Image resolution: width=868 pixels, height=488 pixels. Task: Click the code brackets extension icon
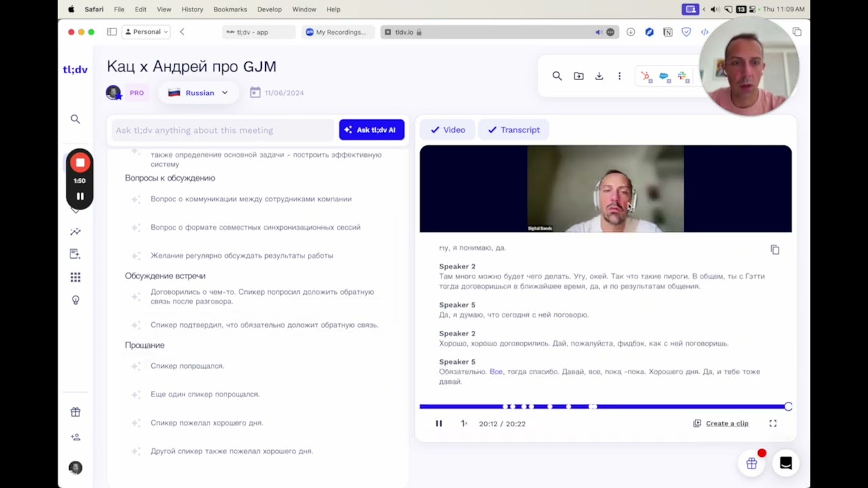click(705, 32)
